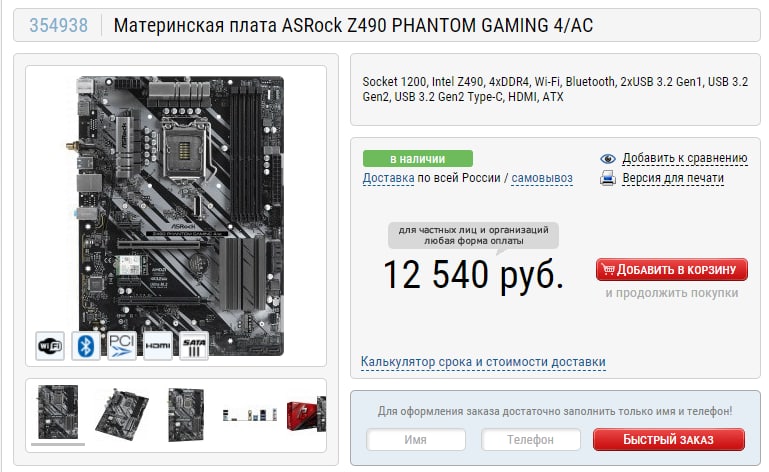Screen dimensions: 769x472
Task: Open the Доставка delivery link
Action: (388, 178)
